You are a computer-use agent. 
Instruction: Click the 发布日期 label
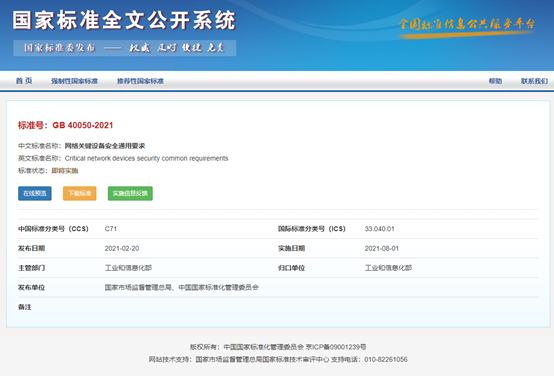[31, 248]
